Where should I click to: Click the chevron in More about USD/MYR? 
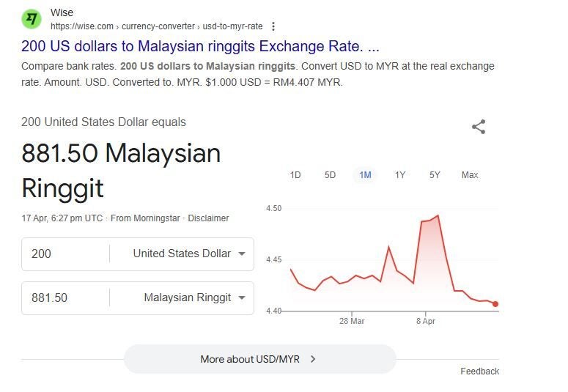(x=313, y=359)
